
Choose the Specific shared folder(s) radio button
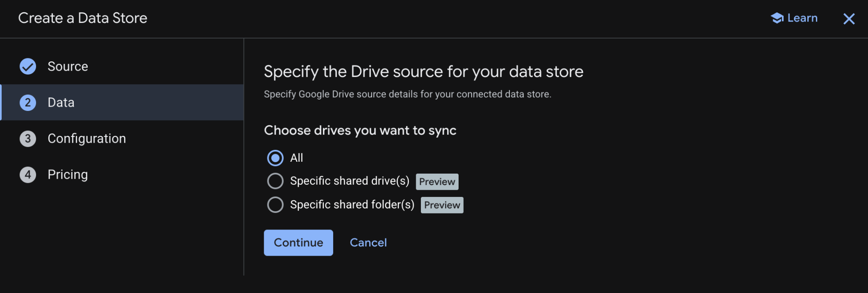coord(275,205)
